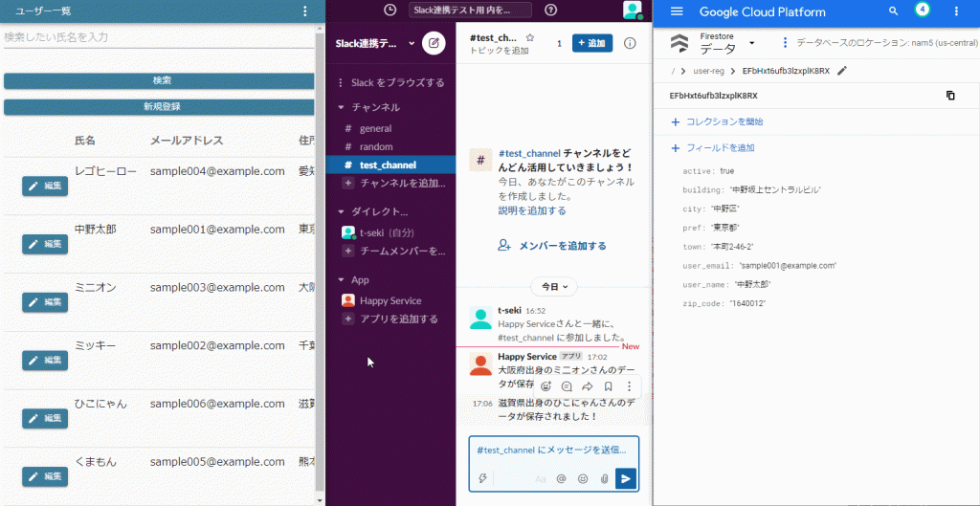980x506 pixels.
Task: Open Firestore data options three dots
Action: [x=785, y=42]
